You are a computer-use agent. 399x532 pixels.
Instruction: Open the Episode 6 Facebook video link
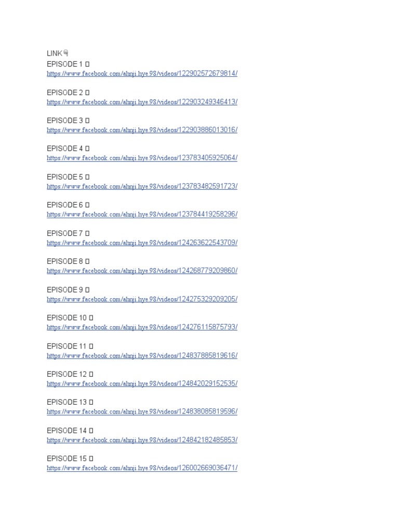point(142,214)
